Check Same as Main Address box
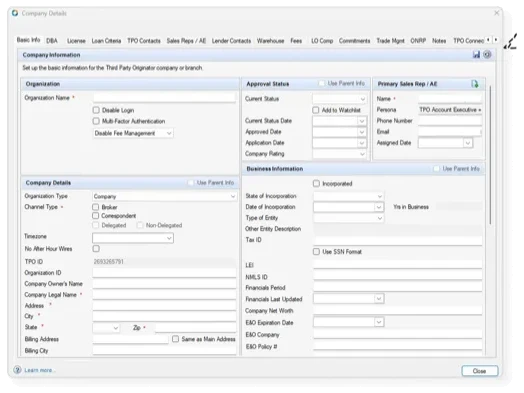 (175, 339)
